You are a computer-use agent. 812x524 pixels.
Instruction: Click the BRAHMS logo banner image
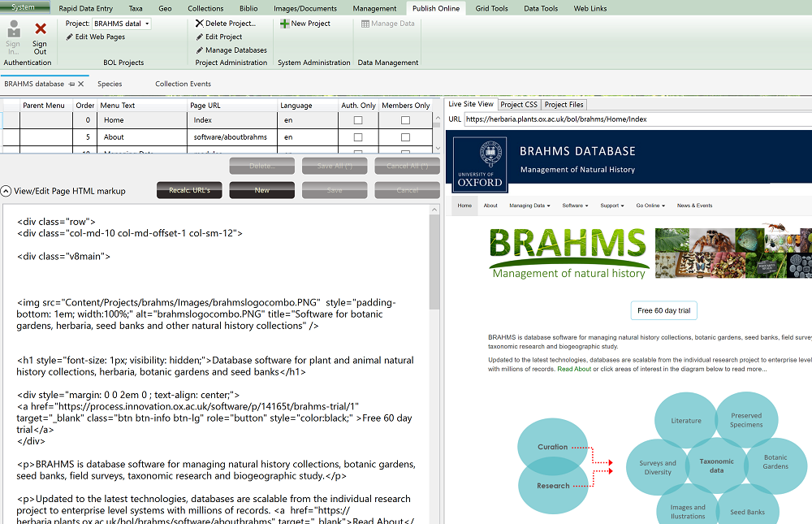(568, 253)
